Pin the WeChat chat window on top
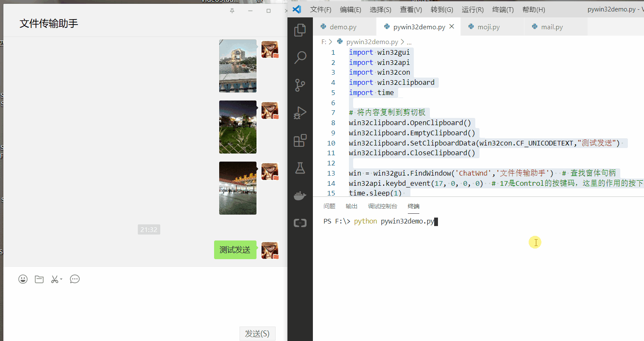This screenshot has height=341, width=644. pyautogui.click(x=232, y=11)
